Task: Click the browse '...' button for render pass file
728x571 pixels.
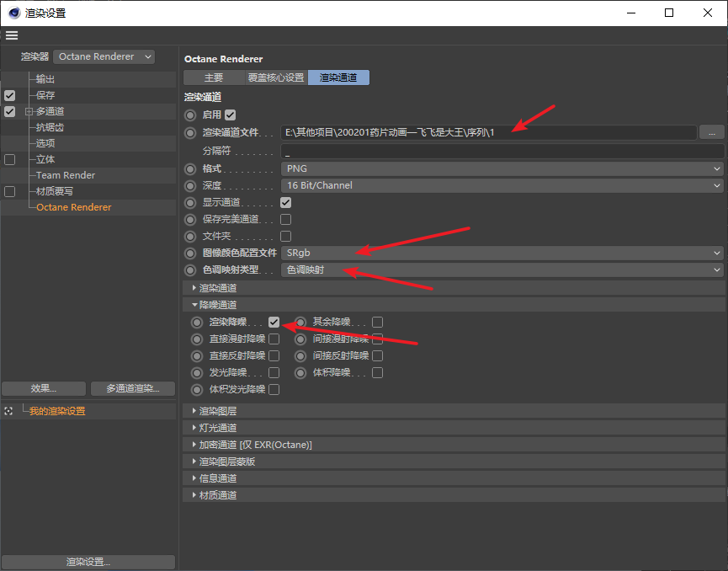Action: click(x=712, y=133)
